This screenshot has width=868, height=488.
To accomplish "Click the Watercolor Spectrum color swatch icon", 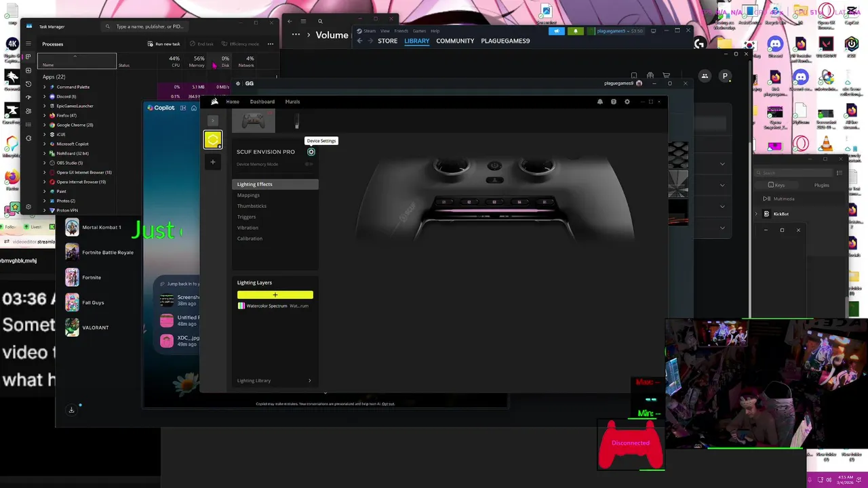I will coord(241,306).
